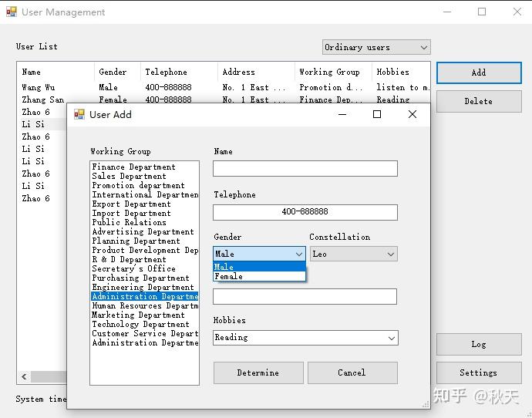Choose Female in the gender list

[x=259, y=277]
